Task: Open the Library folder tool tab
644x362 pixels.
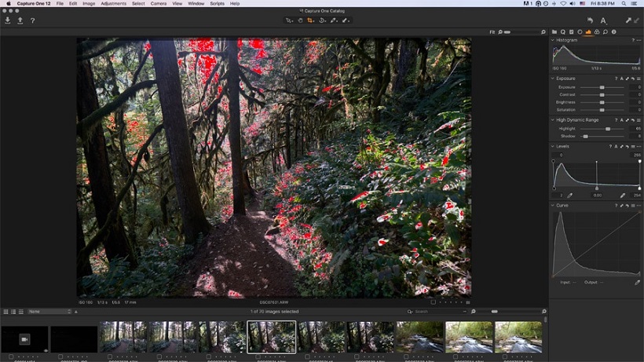Action: (554, 31)
